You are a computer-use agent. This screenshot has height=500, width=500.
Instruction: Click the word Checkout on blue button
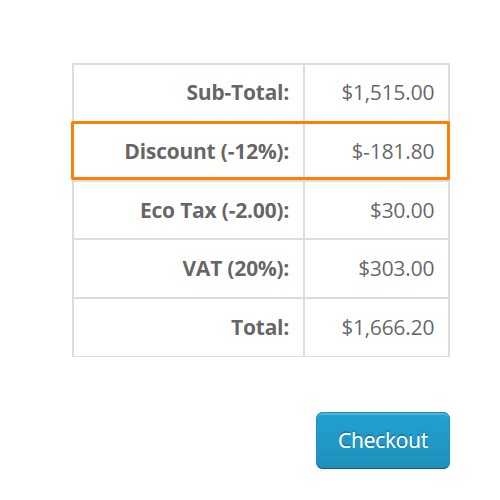pyautogui.click(x=383, y=440)
